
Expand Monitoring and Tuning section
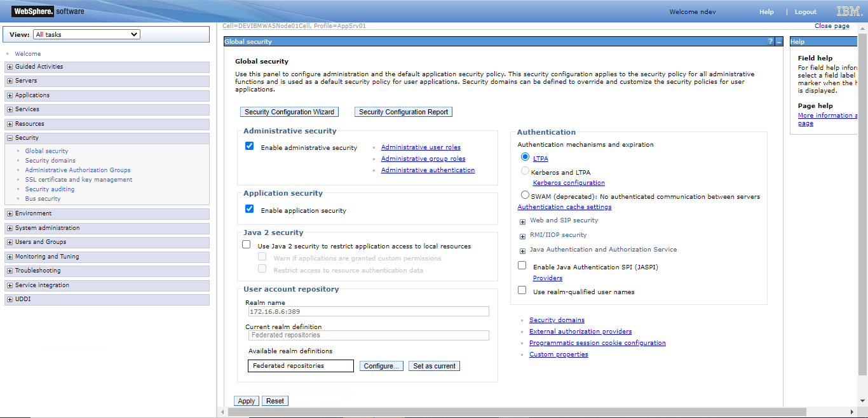[10, 257]
